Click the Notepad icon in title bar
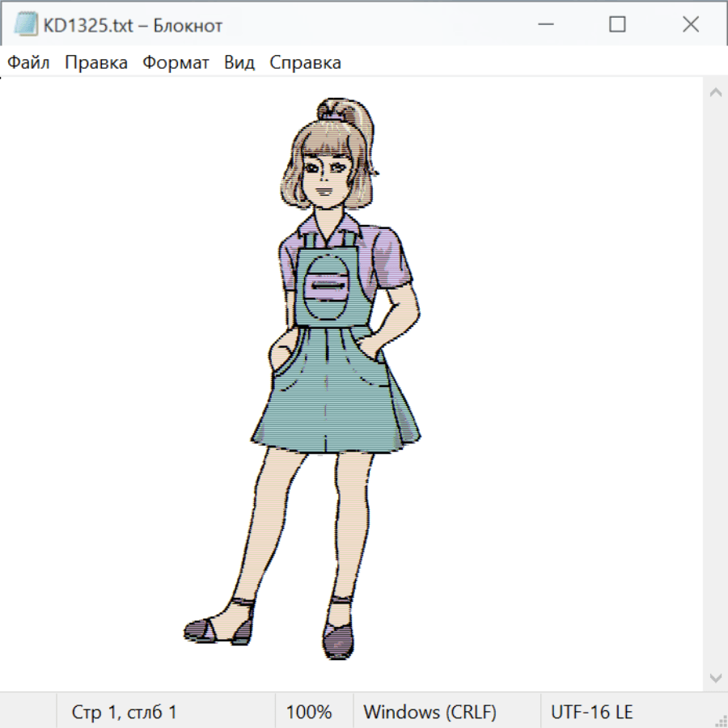 coord(26,25)
